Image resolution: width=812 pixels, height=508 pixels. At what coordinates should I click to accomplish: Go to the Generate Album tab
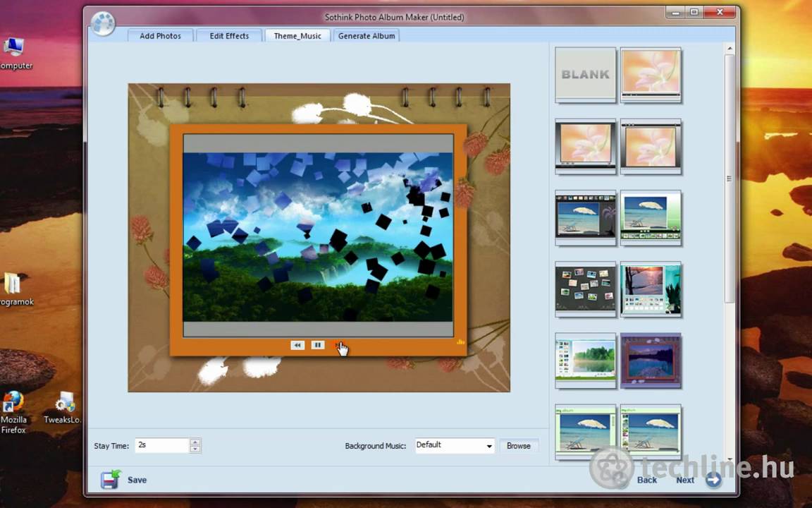tap(367, 36)
